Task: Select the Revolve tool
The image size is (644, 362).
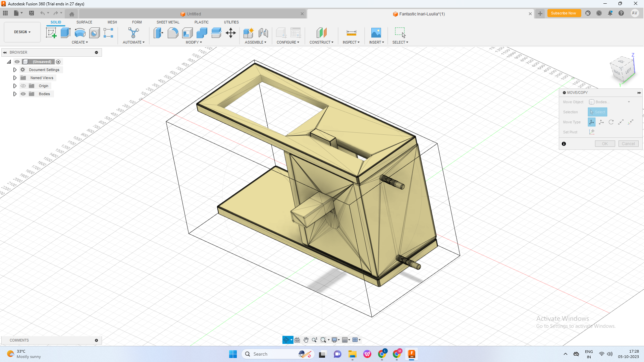Action: tap(80, 33)
